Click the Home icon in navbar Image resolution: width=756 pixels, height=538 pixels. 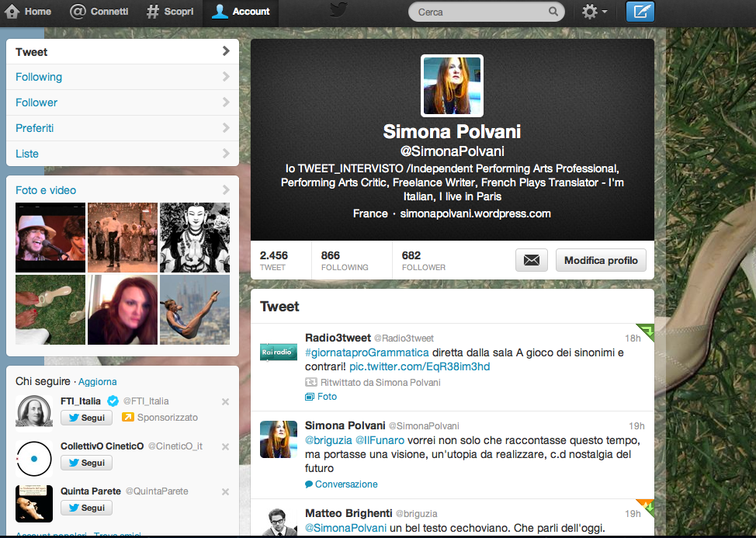12,12
